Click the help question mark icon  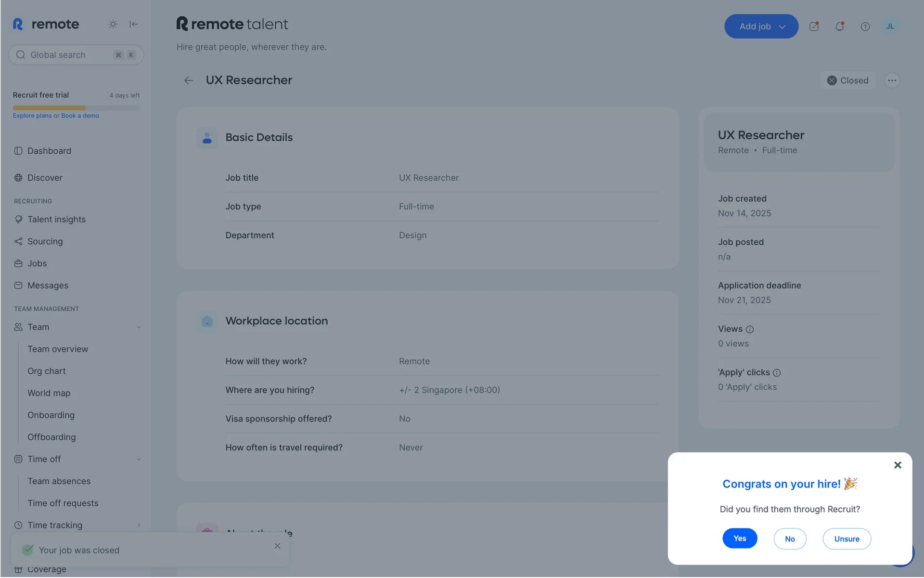865,26
